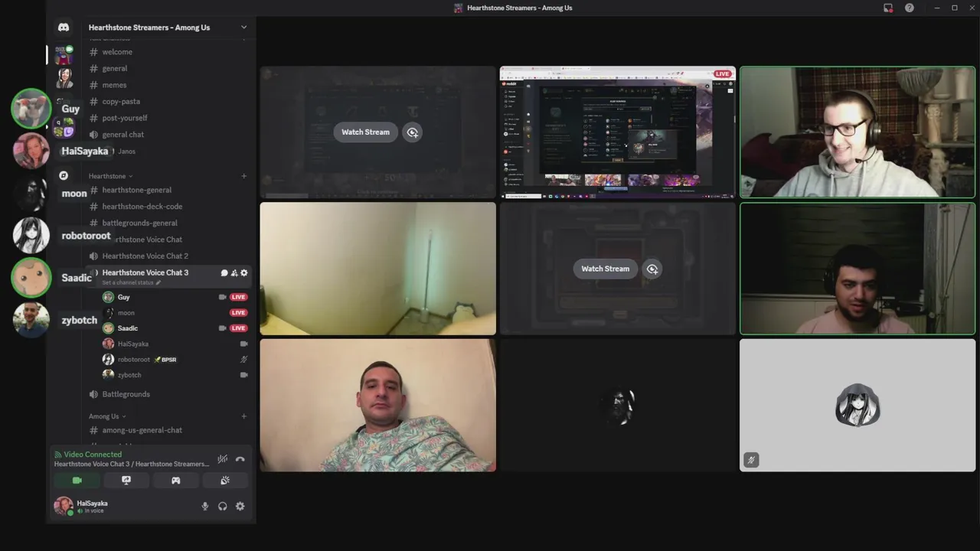Image resolution: width=980 pixels, height=551 pixels.
Task: Focus the webcam tile of man with glasses
Action: point(857,132)
